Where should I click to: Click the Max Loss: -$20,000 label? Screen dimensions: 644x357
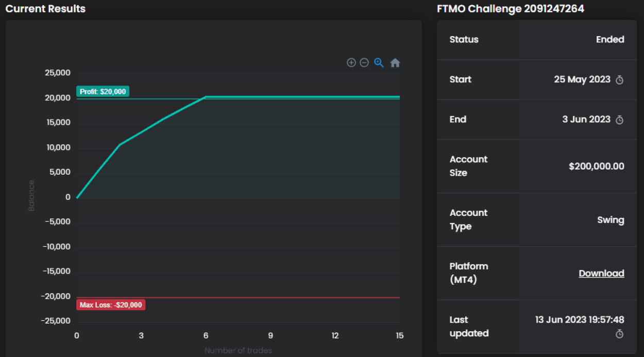click(111, 305)
